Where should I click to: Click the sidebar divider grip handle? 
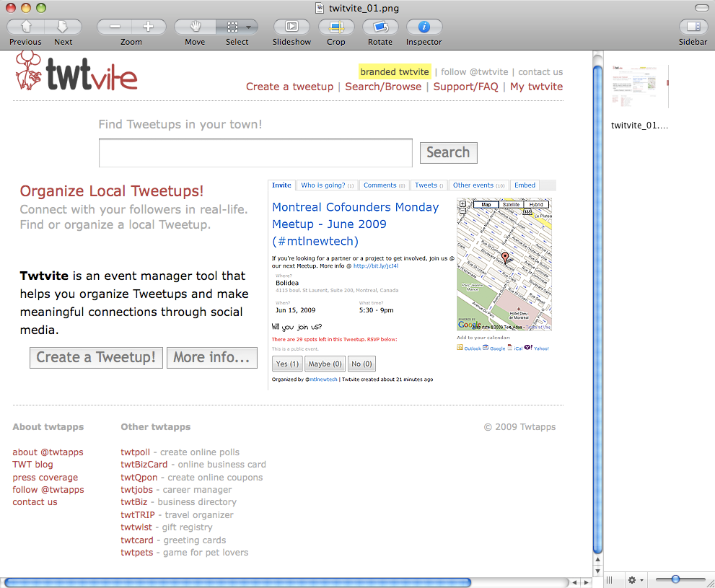609,580
